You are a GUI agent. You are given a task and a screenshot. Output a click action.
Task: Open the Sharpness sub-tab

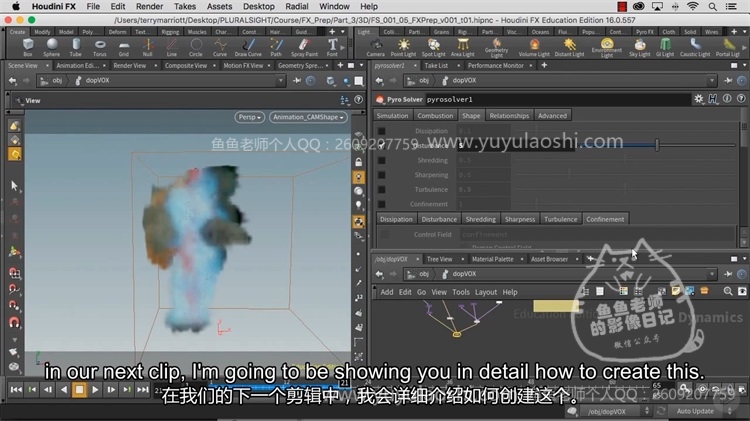click(x=520, y=219)
